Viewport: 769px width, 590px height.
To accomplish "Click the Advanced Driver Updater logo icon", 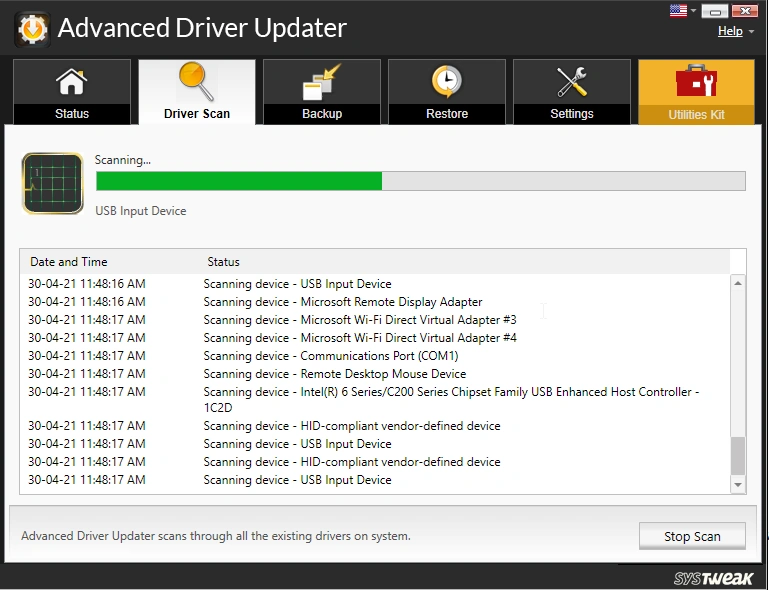I will [x=31, y=28].
